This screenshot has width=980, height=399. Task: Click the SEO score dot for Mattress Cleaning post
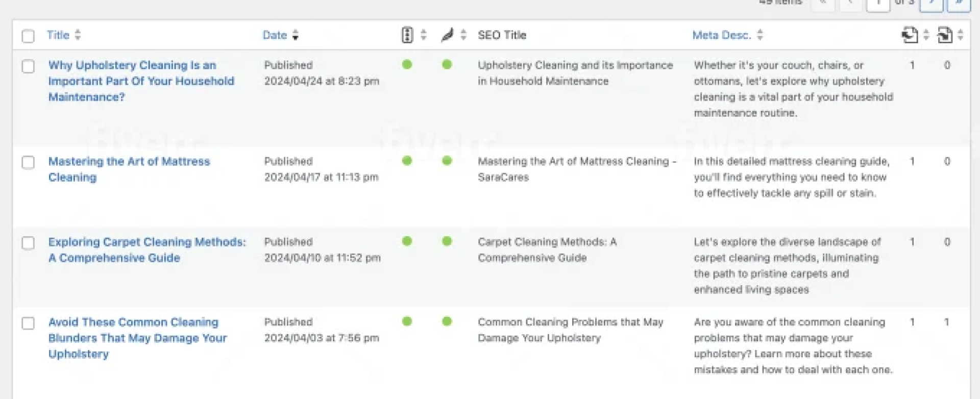407,161
